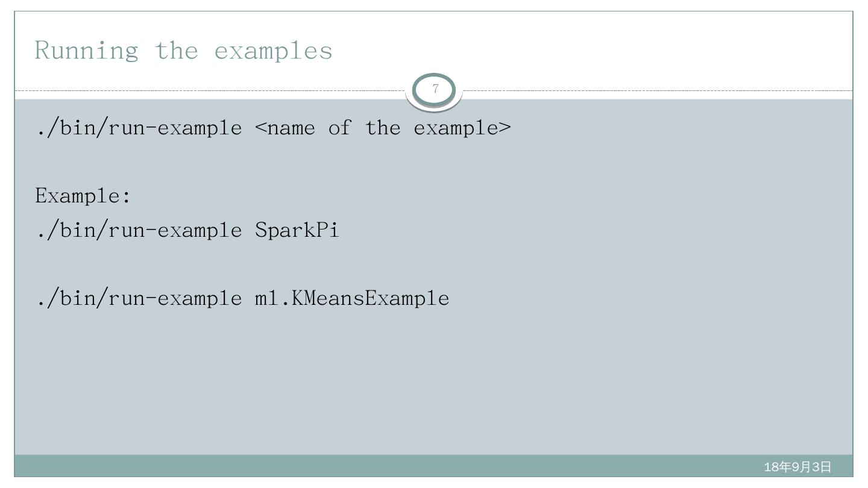Click "./bin/run-example" before the name placeholder
868x488 pixels.
pyautogui.click(x=139, y=128)
